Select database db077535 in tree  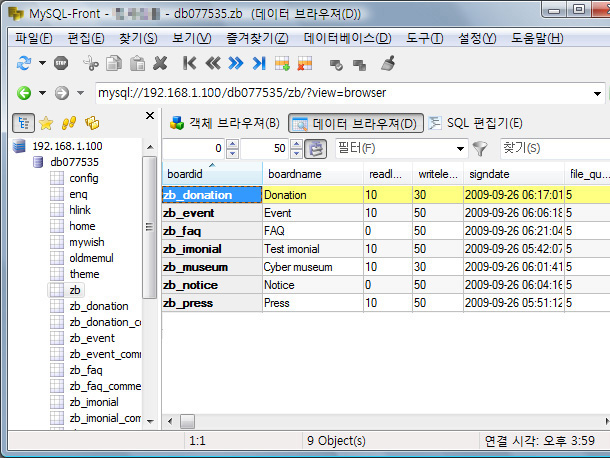click(74, 162)
